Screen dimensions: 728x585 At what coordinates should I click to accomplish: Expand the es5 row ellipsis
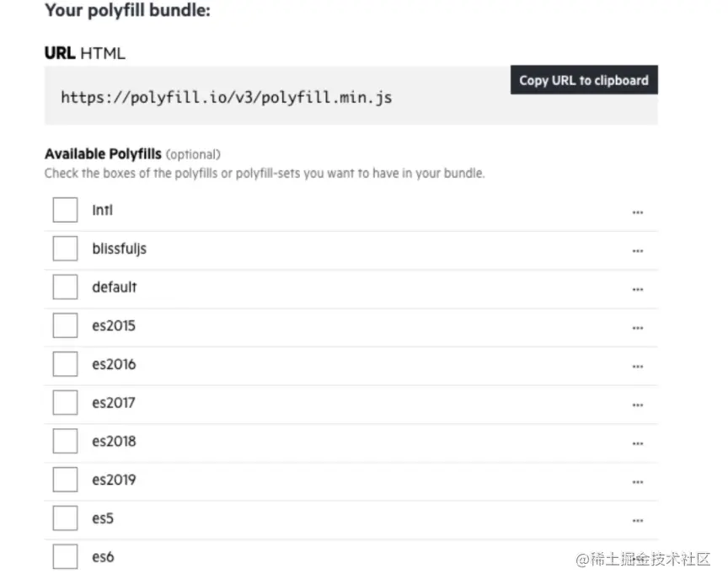(638, 521)
